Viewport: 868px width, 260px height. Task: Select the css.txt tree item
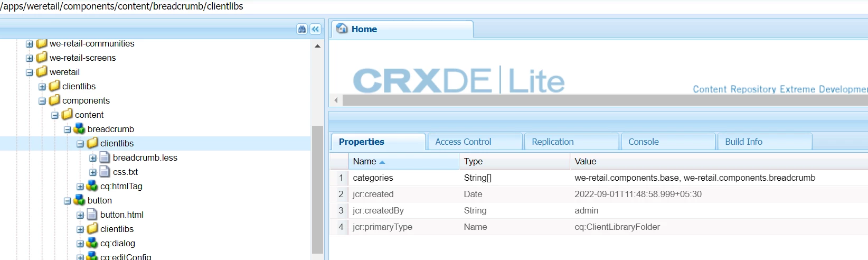[x=125, y=172]
